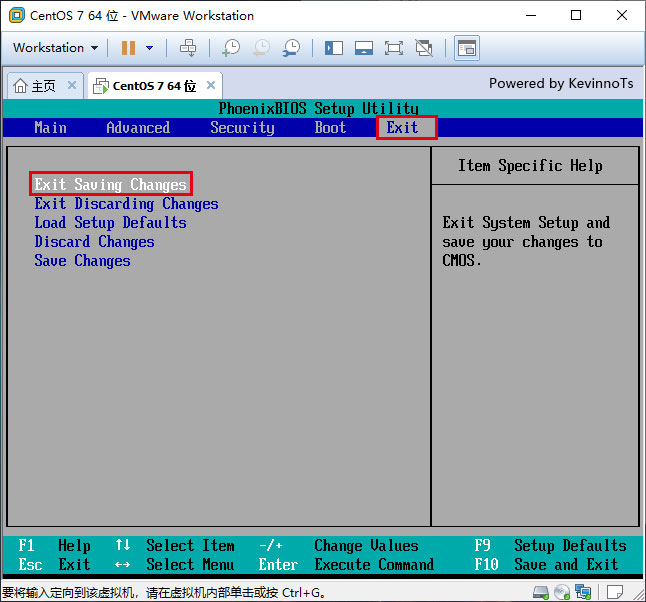This screenshot has width=646, height=602.
Task: Send Ctrl+Alt+Del to the virtual machine
Action: (188, 48)
